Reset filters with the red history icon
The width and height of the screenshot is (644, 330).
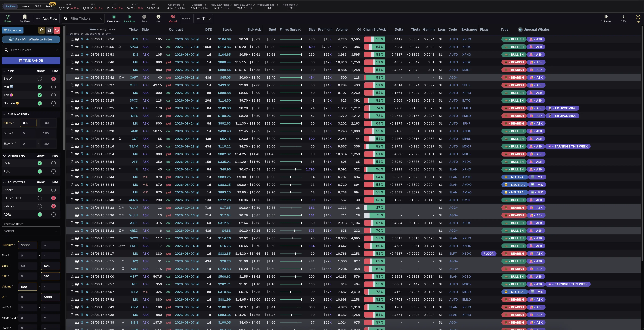point(57,30)
